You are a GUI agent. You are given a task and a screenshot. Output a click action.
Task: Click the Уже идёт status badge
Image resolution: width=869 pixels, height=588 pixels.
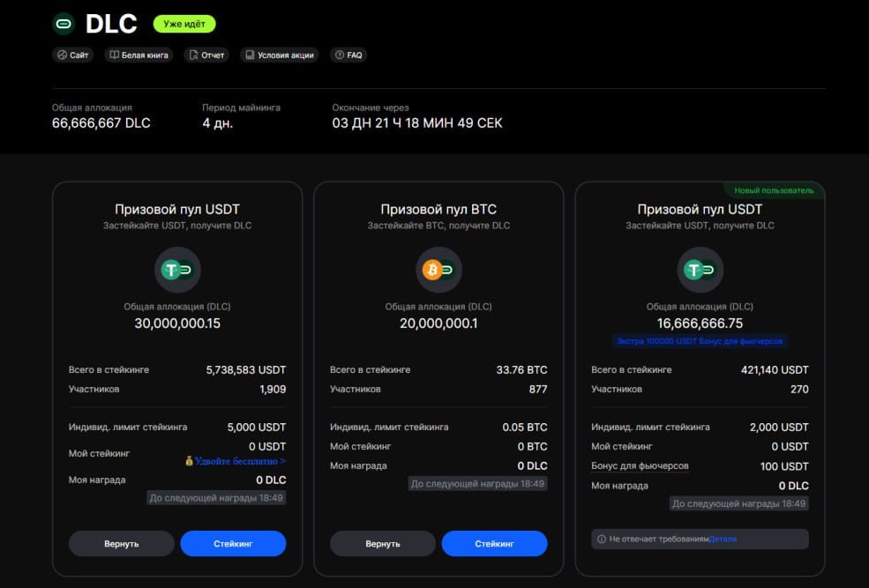[x=184, y=24]
